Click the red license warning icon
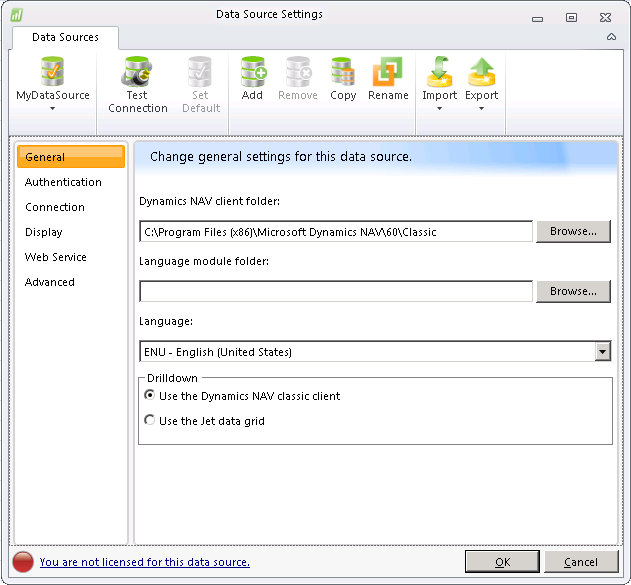 [x=22, y=562]
